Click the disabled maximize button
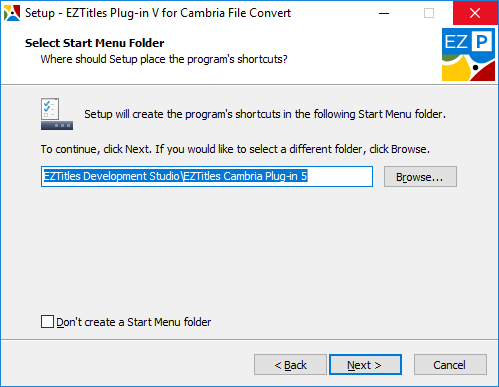 pyautogui.click(x=429, y=13)
